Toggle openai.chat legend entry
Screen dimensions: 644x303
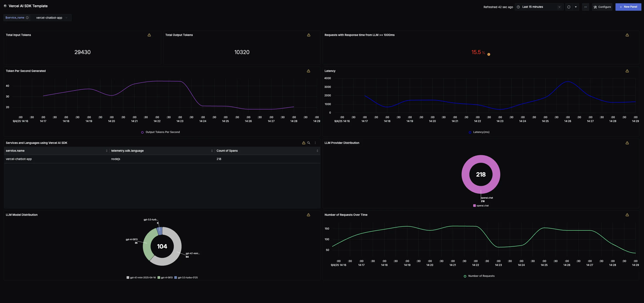tap(481, 206)
